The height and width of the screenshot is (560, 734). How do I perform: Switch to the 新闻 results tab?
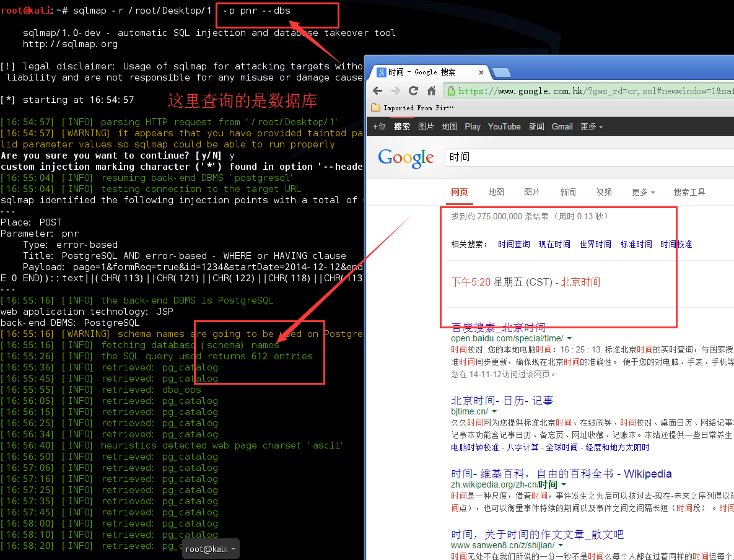pos(568,192)
